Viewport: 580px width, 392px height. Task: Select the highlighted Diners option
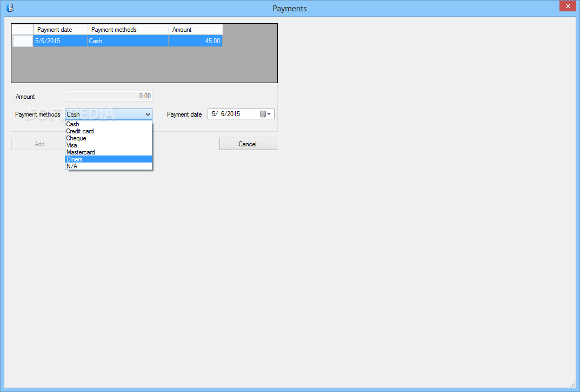109,159
